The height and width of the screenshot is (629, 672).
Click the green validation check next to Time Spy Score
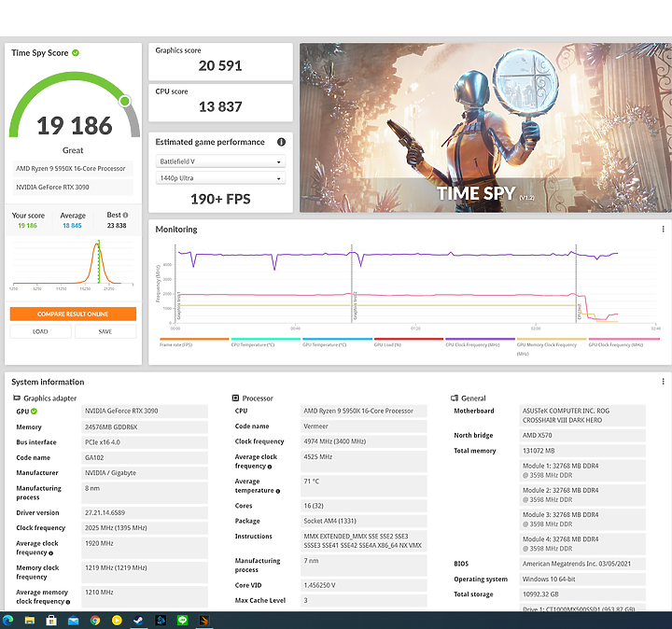click(x=76, y=52)
